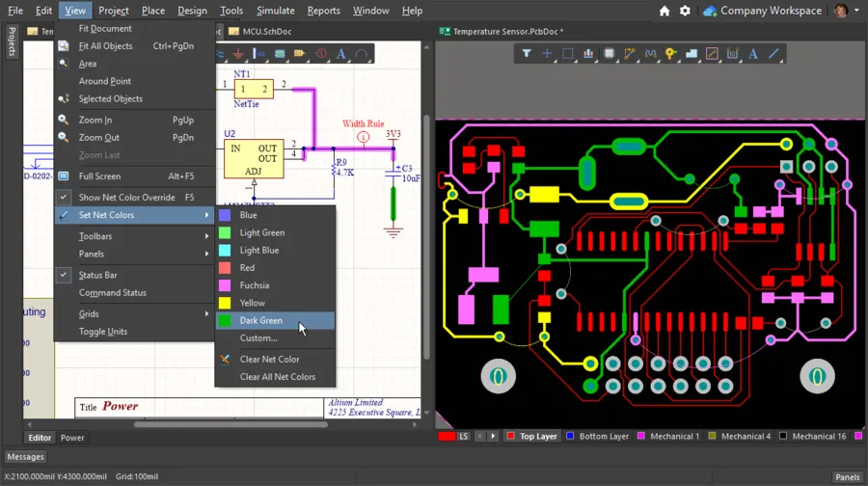Click the place line tool in PCB toolbar
The image size is (868, 486).
773,54
